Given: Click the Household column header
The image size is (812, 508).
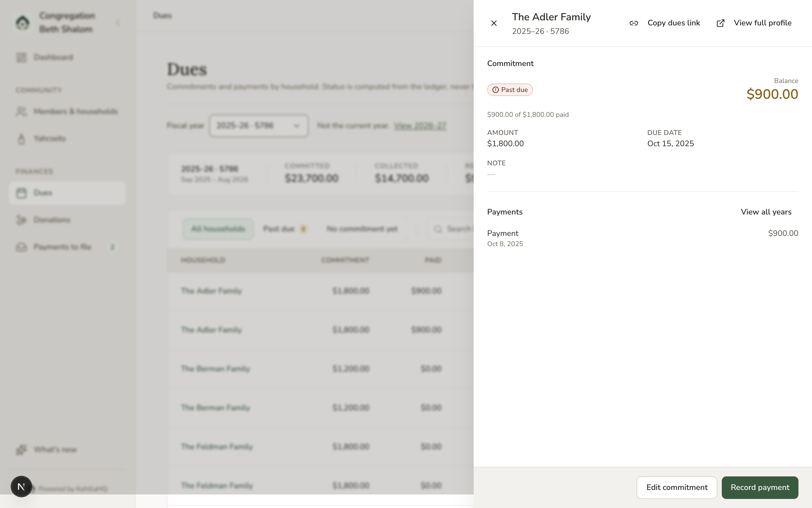Looking at the screenshot, I should click(x=203, y=260).
